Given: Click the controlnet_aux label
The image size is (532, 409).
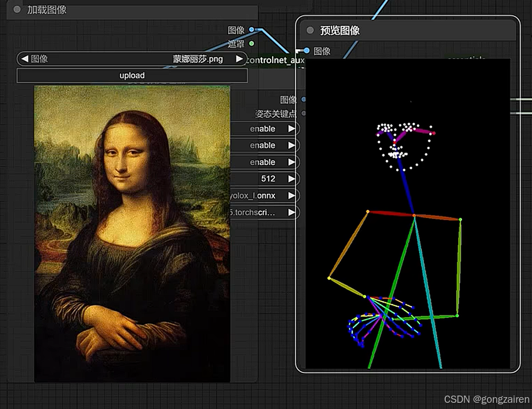Looking at the screenshot, I should [275, 60].
